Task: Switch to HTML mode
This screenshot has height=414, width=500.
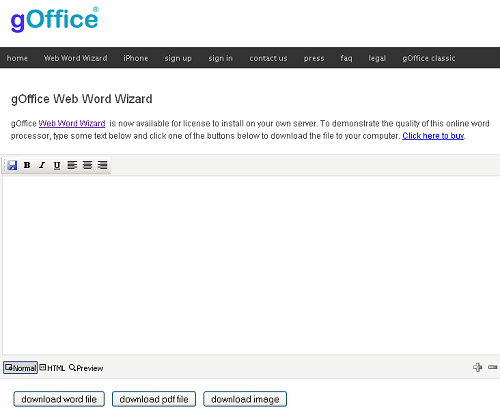Action: click(x=52, y=368)
